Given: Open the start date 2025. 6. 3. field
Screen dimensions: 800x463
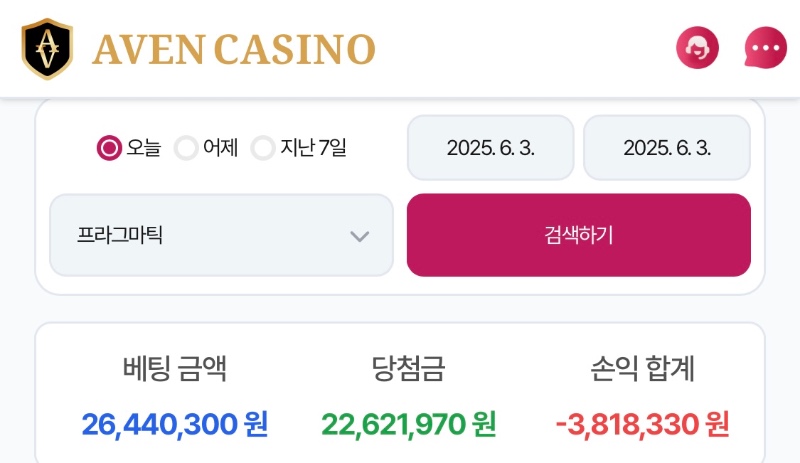Looking at the screenshot, I should coord(491,148).
